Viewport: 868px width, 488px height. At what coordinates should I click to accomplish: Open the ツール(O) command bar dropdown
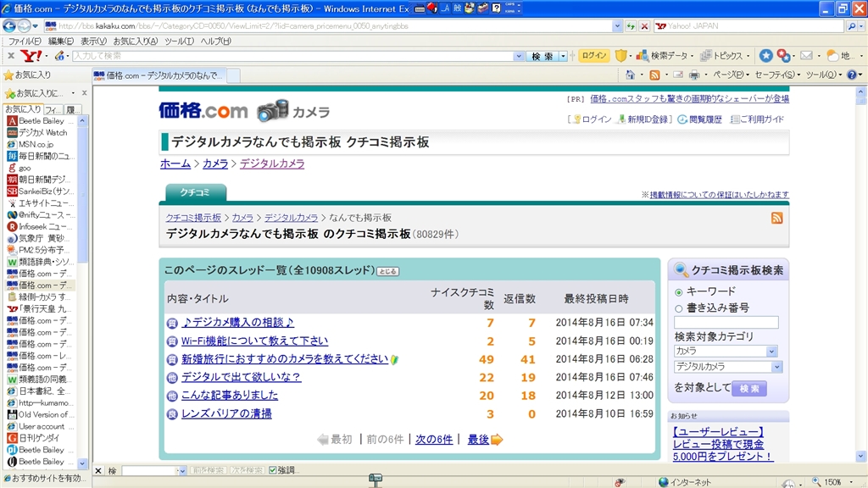coord(824,75)
